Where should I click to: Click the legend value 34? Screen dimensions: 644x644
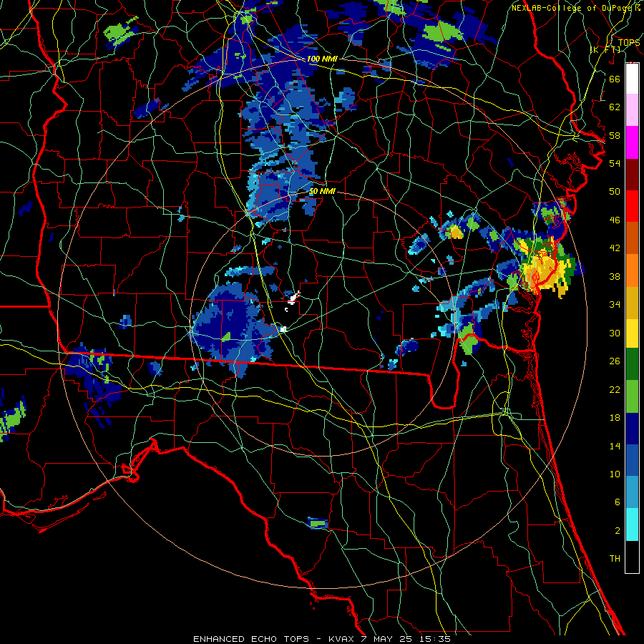click(x=615, y=305)
